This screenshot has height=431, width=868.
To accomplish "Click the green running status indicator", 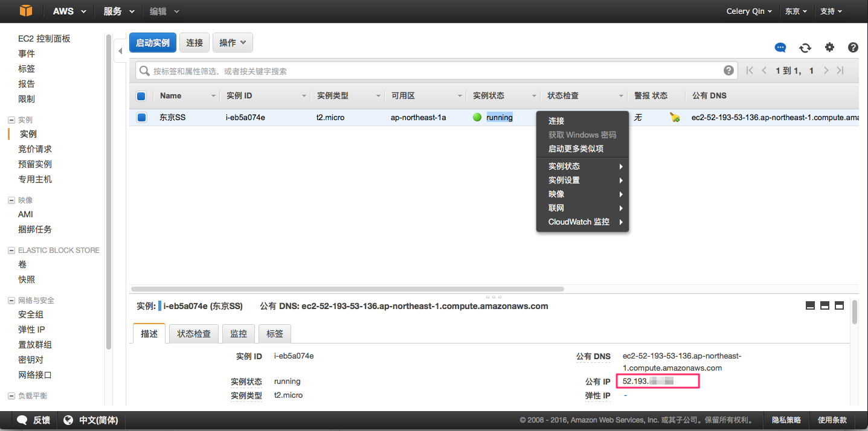I will click(477, 118).
